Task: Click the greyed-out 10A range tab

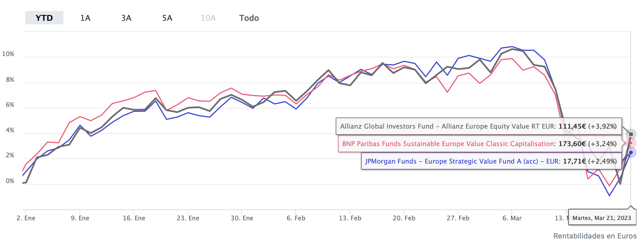Action: pos(208,18)
